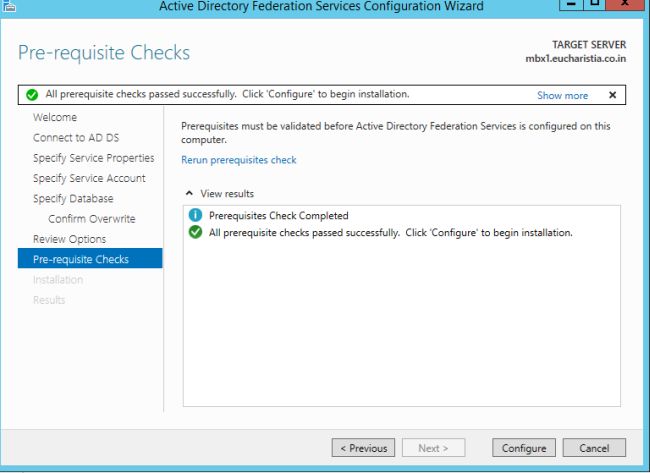Minimize the wizard window

571,4
